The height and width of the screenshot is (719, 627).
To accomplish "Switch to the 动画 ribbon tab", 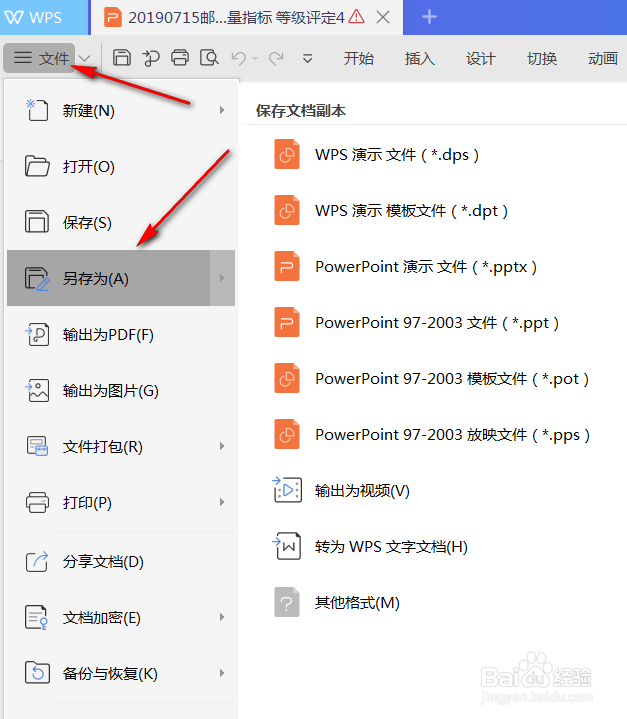I will (x=603, y=59).
